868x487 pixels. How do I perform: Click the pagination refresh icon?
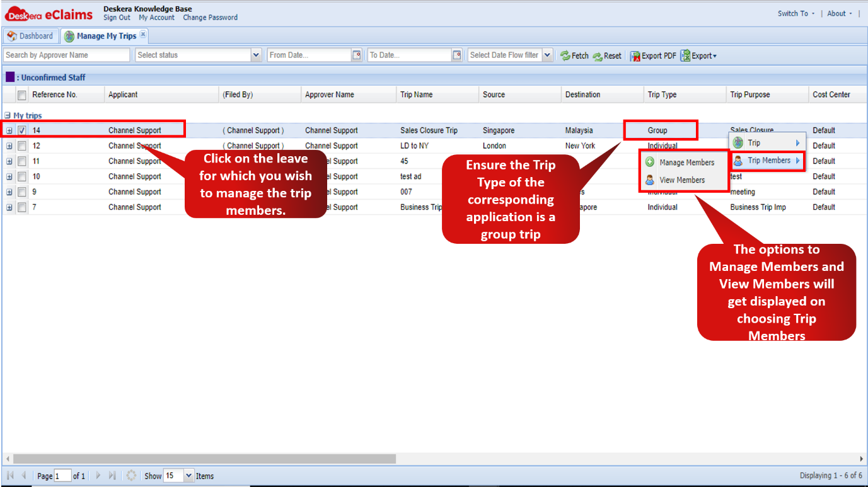[x=131, y=476]
